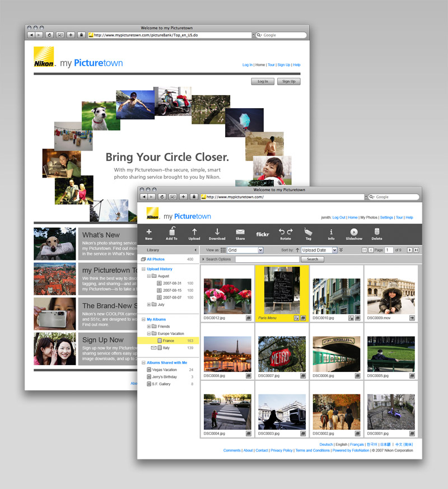
Task: Collapse the Library panel arrow
Action: tap(195, 250)
